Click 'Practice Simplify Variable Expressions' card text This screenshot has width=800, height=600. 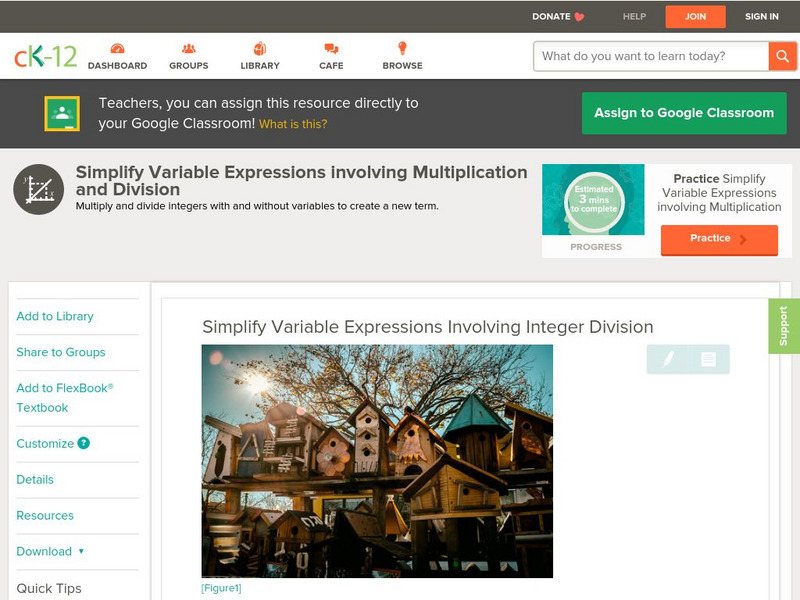[719, 193]
